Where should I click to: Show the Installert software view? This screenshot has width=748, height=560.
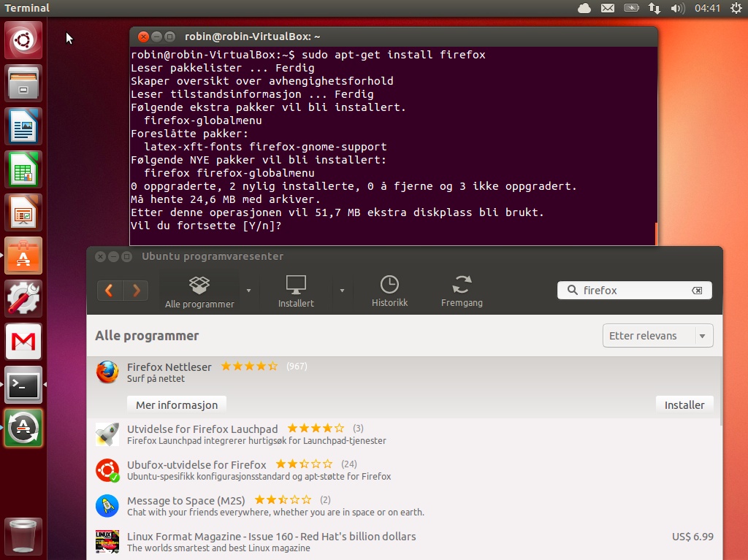pos(296,292)
